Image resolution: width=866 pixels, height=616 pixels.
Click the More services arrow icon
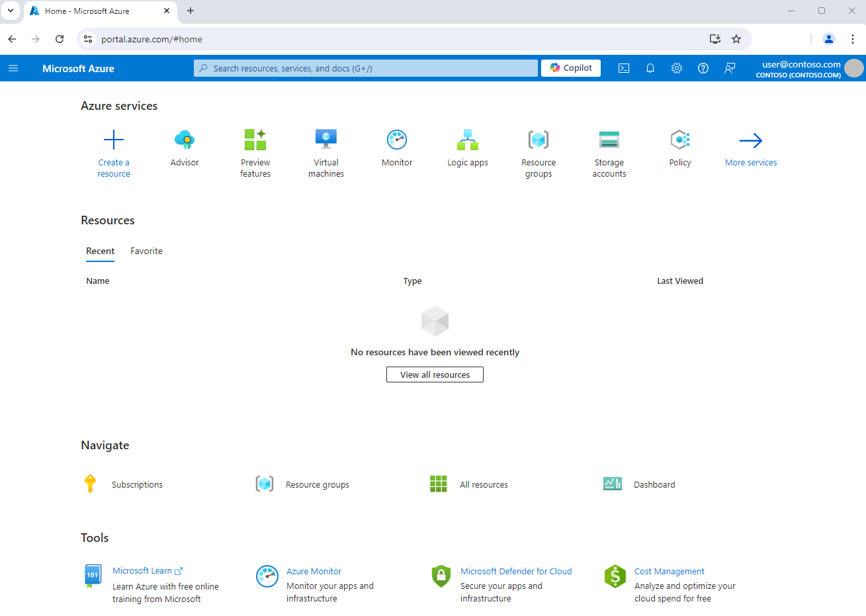pos(751,140)
